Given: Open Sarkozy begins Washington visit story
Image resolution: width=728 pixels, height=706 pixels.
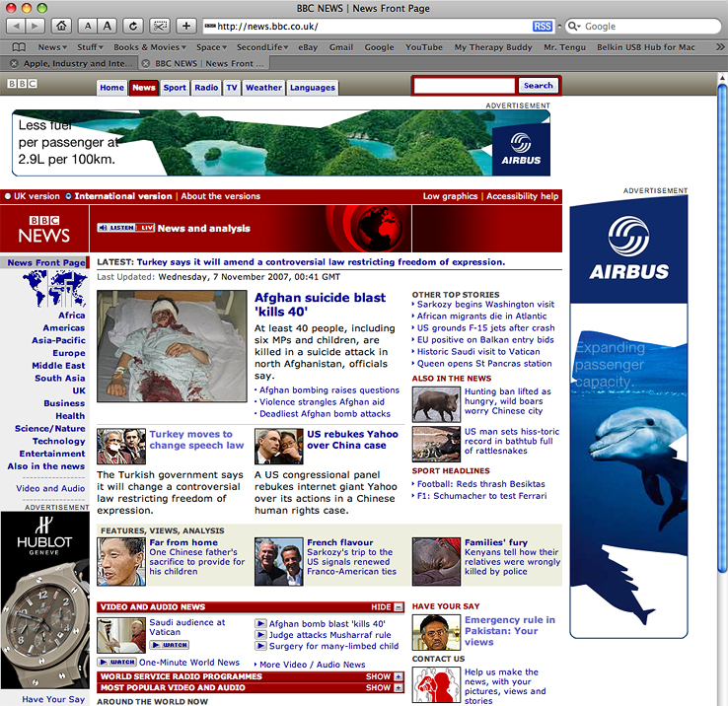Looking at the screenshot, I should [x=485, y=304].
